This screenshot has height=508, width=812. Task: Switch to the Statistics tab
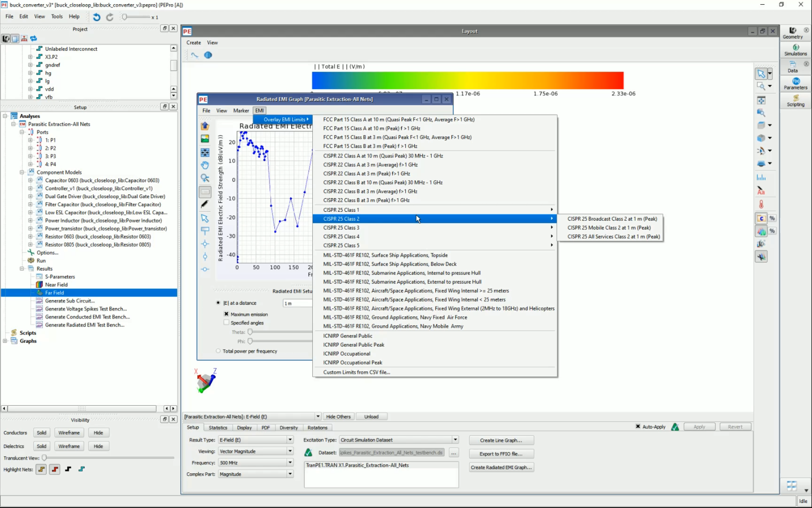[x=218, y=427]
